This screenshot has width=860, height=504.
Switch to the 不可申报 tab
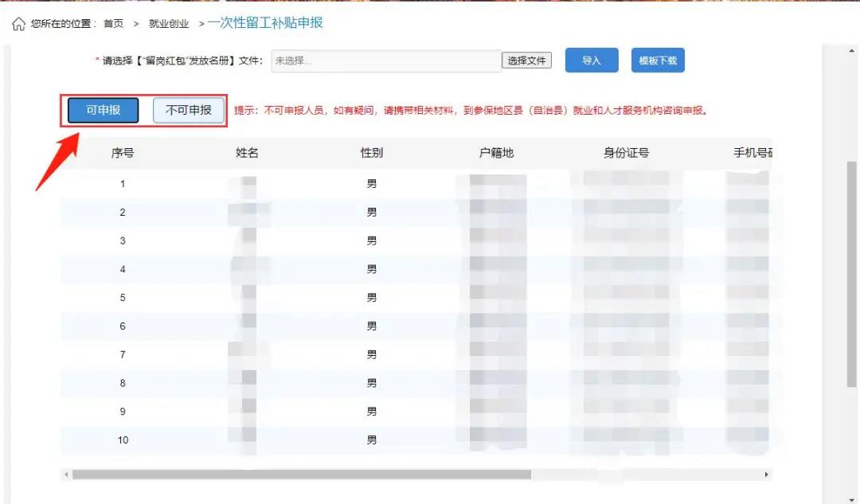point(188,111)
